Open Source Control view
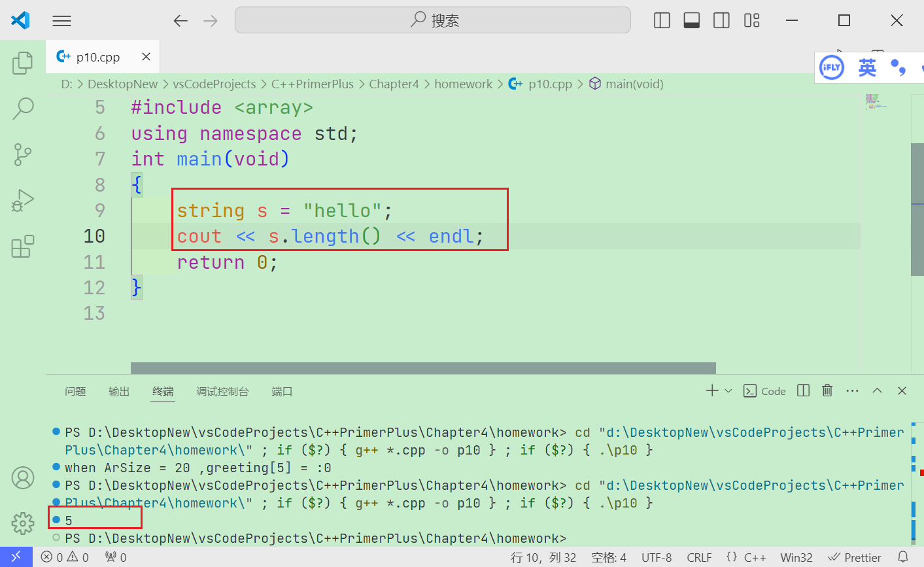924x567 pixels. pyautogui.click(x=23, y=155)
